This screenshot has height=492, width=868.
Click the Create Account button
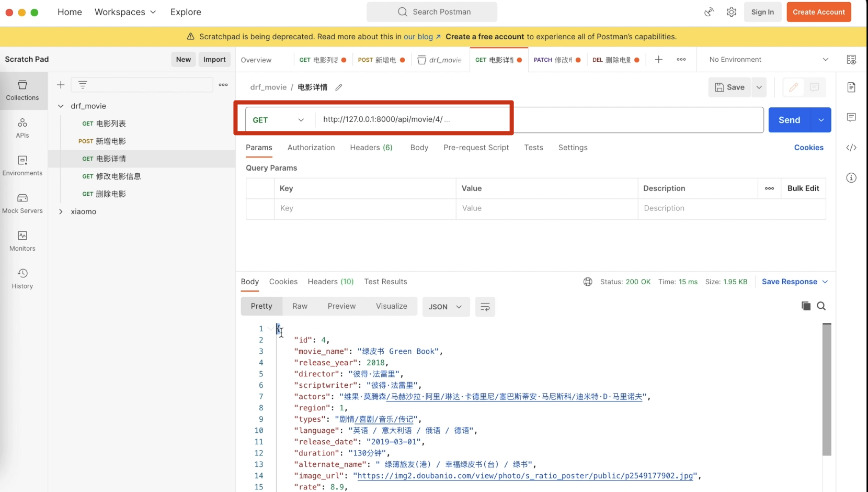click(818, 12)
